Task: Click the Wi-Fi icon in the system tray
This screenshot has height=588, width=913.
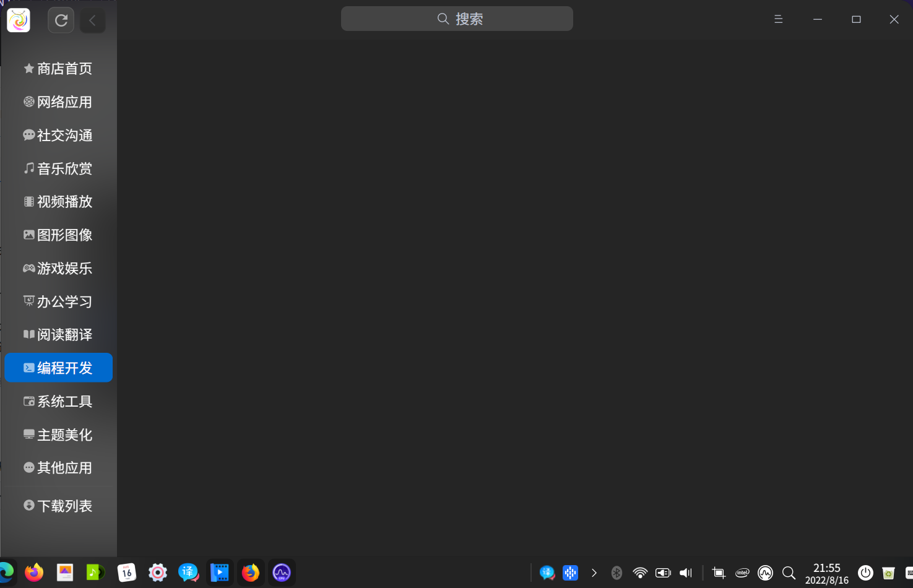Action: point(639,573)
